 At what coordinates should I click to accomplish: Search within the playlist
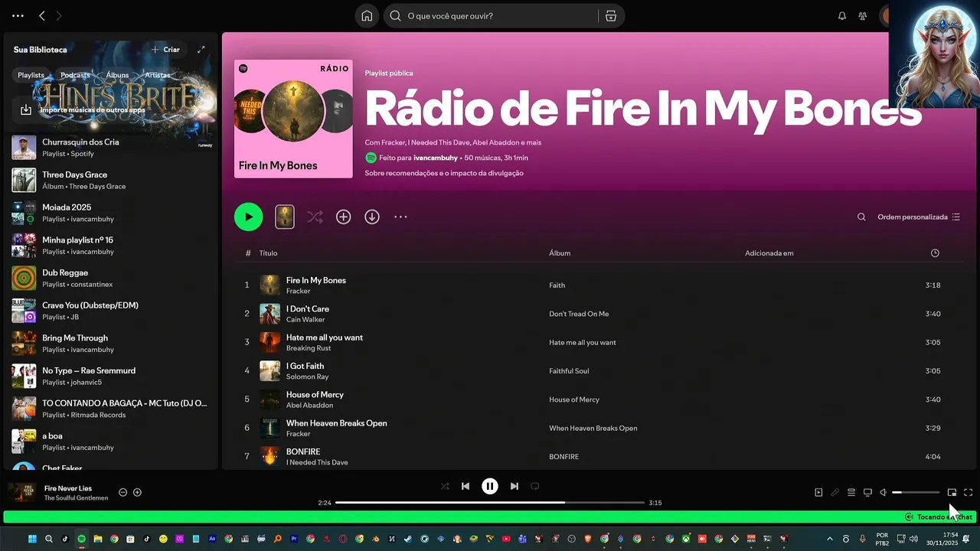(x=861, y=217)
